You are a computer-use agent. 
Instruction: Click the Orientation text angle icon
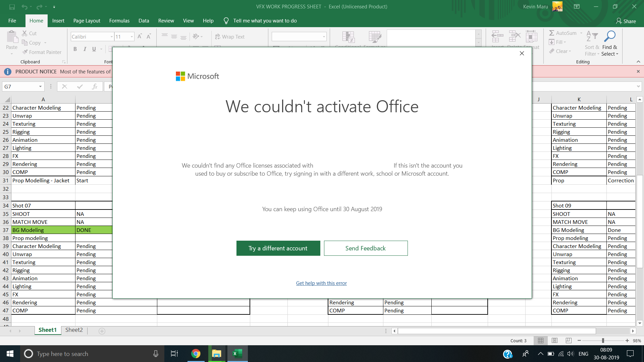[196, 37]
